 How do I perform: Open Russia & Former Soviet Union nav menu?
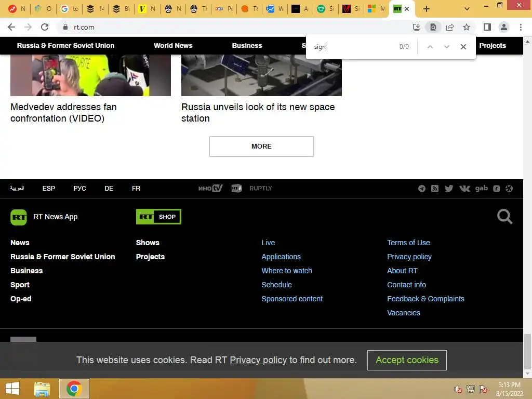click(65, 46)
